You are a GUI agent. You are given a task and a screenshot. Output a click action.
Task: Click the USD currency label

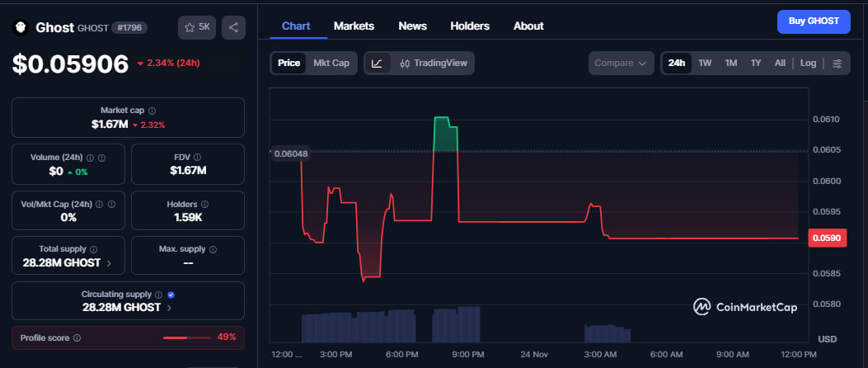828,339
